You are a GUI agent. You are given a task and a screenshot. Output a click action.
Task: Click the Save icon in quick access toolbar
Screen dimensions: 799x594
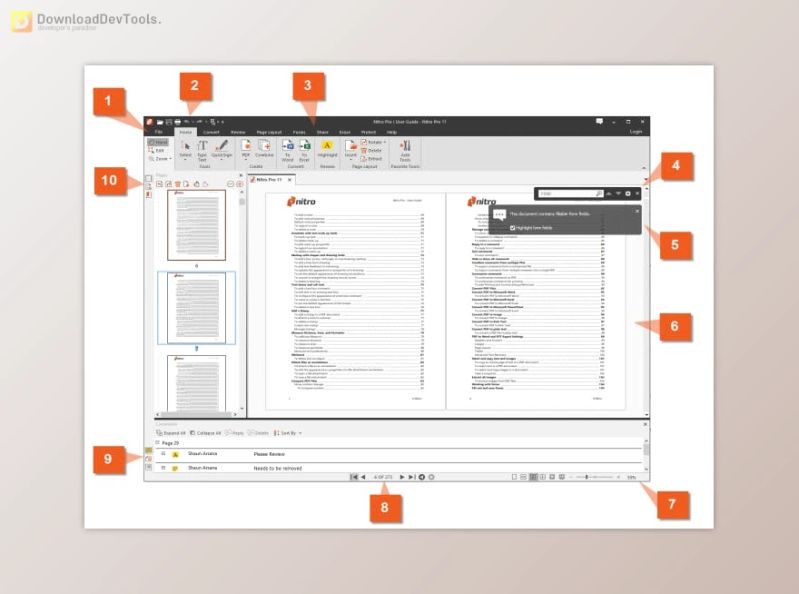click(169, 122)
